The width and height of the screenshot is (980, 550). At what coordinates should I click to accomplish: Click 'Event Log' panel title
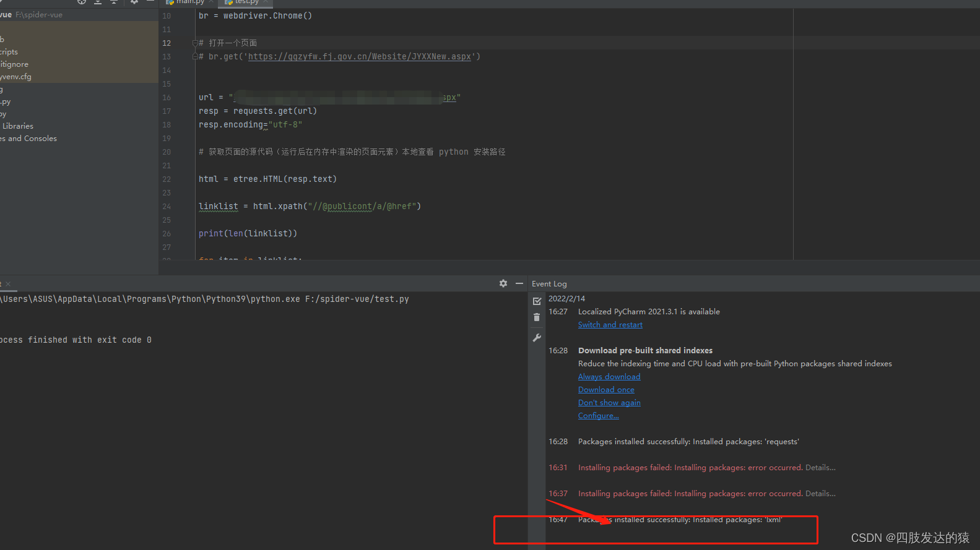[549, 284]
